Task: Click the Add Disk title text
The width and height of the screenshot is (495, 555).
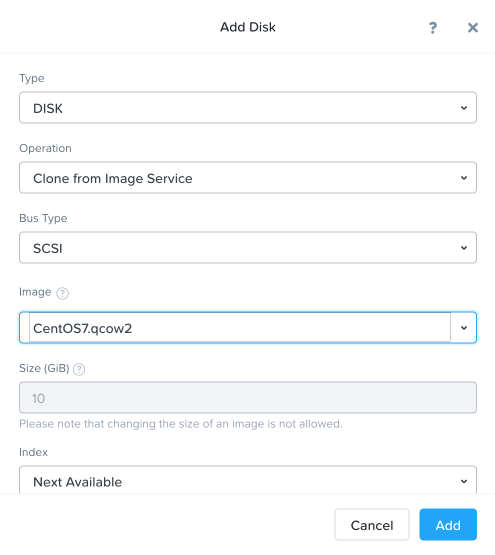Action: click(x=248, y=27)
